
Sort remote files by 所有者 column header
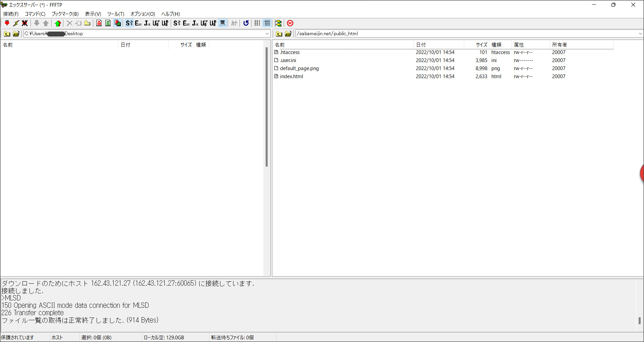pos(559,45)
